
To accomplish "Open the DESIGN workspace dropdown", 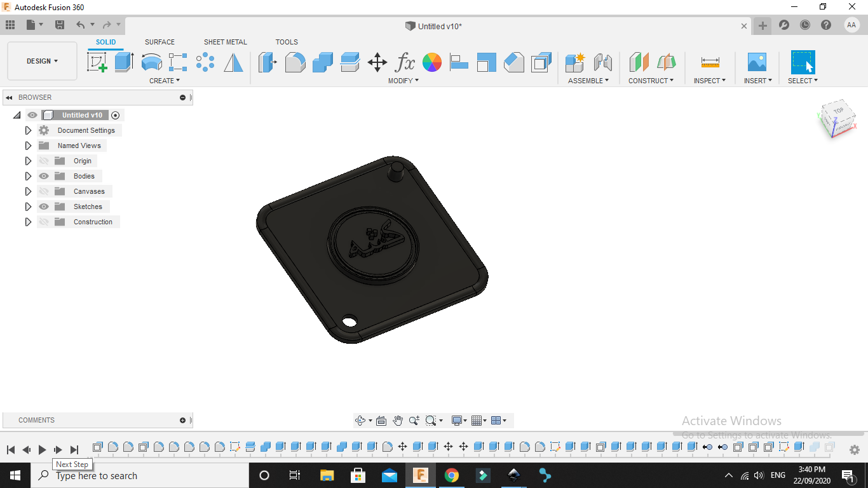I will click(x=42, y=61).
